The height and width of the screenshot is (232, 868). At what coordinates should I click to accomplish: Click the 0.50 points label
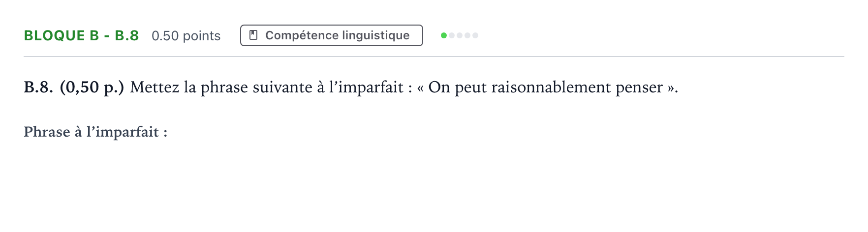[186, 36]
